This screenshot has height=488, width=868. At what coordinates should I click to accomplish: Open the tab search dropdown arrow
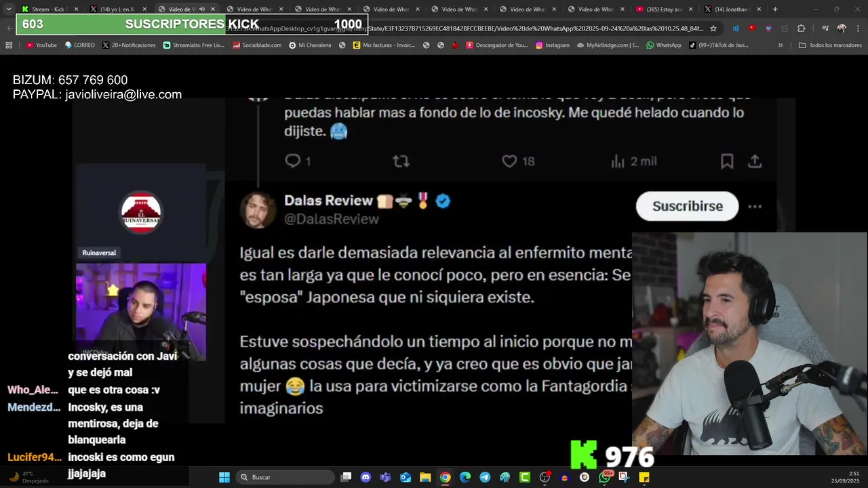(x=8, y=9)
